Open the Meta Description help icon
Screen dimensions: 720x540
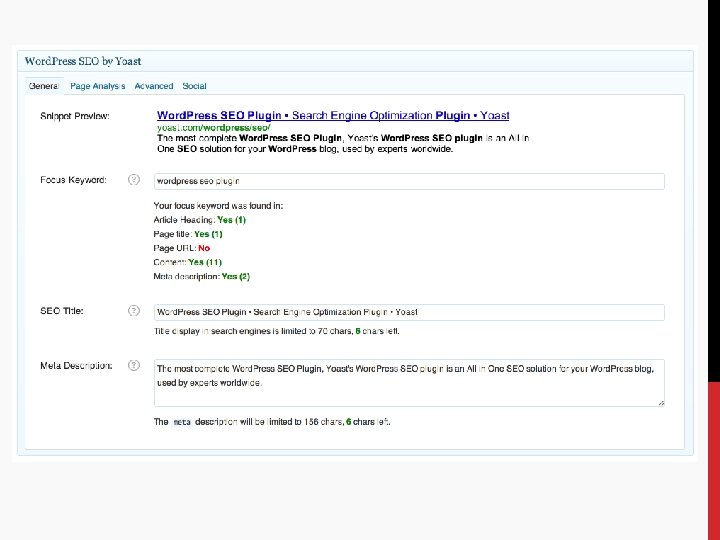click(x=134, y=366)
